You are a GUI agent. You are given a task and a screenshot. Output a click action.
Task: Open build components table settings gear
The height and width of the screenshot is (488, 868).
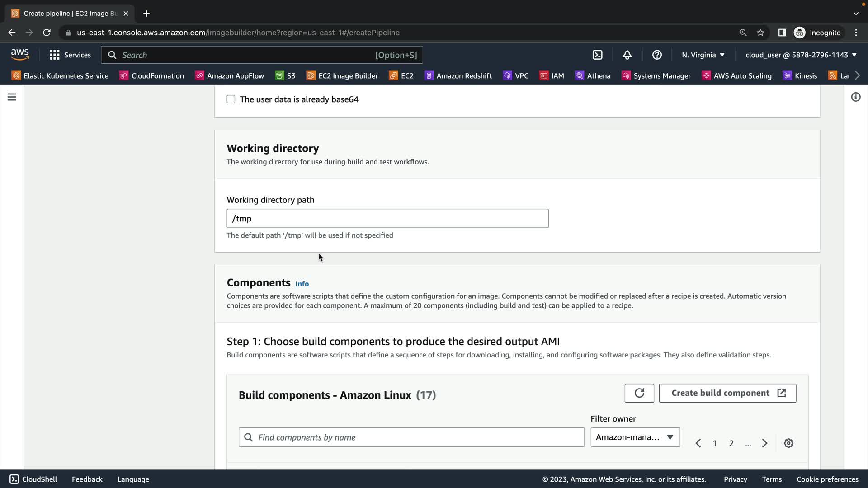pos(788,443)
